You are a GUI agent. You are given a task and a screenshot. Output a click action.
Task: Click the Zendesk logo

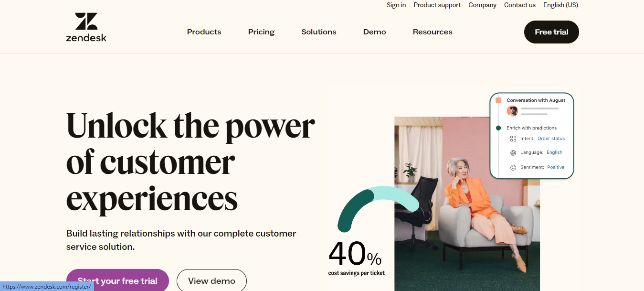point(86,27)
